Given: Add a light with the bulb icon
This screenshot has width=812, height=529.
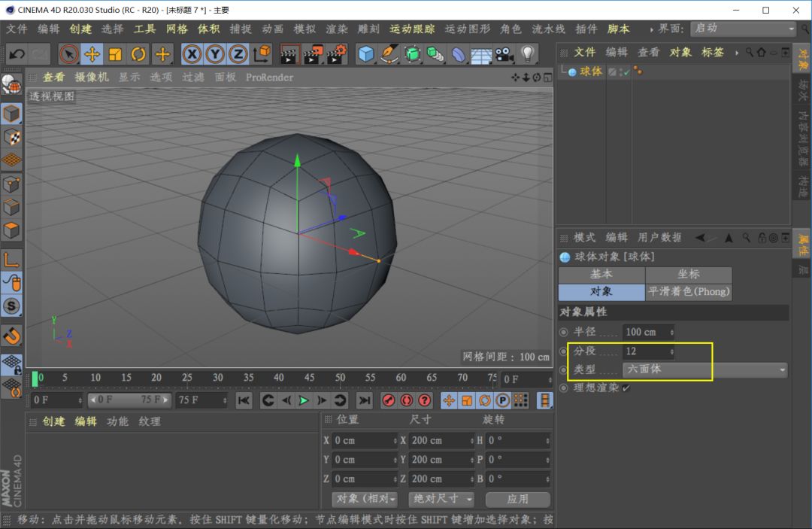Looking at the screenshot, I should (x=528, y=54).
